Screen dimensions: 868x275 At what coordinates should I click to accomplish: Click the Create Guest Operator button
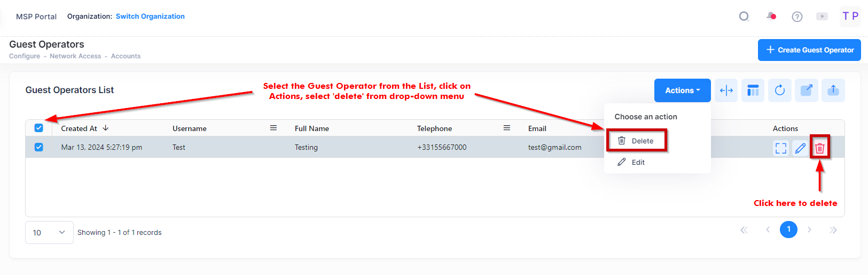click(x=809, y=50)
